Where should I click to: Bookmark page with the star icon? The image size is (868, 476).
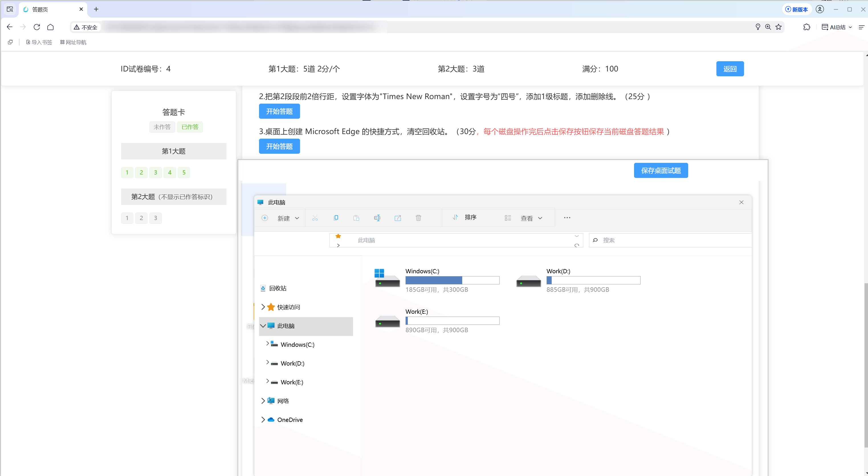coord(778,27)
